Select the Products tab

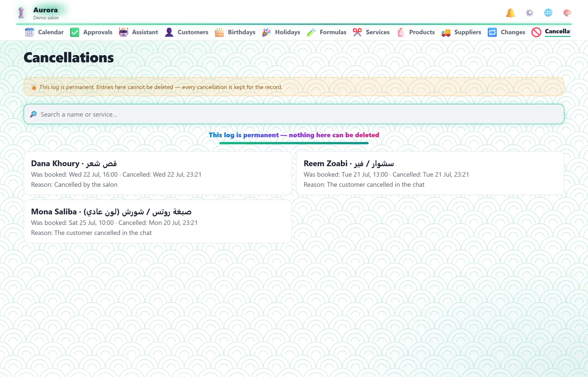[415, 32]
